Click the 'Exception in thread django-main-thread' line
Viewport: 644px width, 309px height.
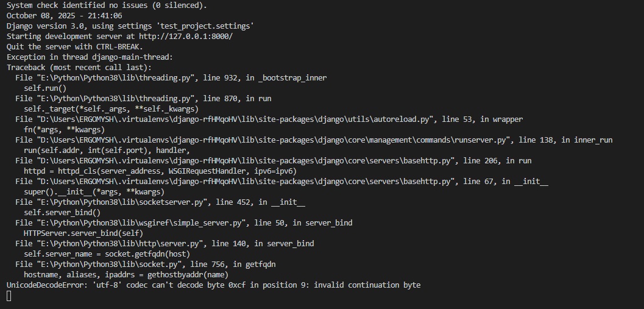point(90,57)
